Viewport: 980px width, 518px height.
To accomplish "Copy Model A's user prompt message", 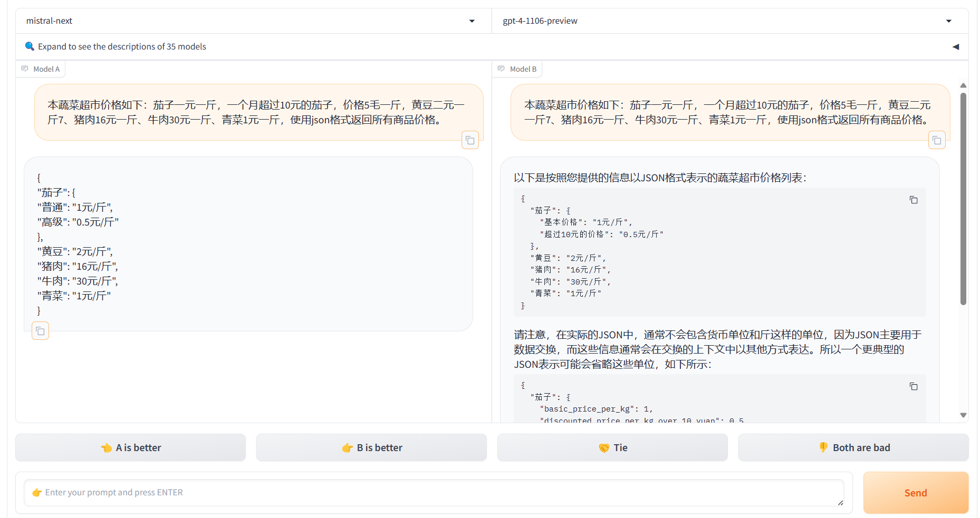I will [x=470, y=140].
